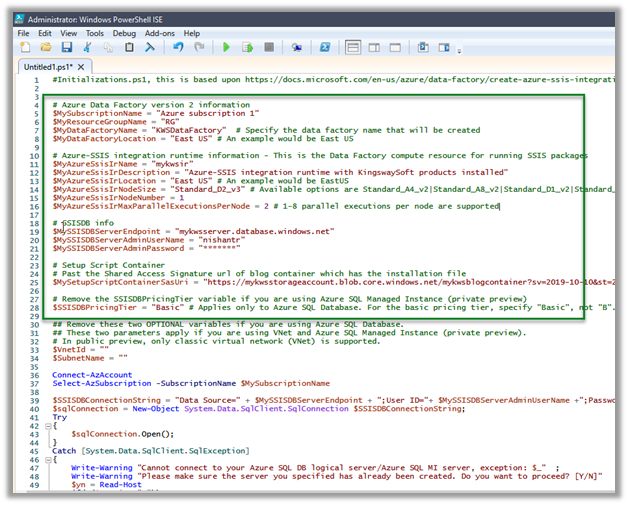Click the Stop Operation square icon
The height and width of the screenshot is (505, 628).
pos(269,47)
